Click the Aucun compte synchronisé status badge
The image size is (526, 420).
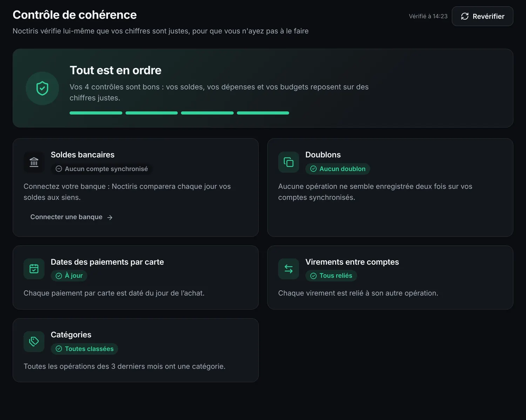[x=102, y=169]
